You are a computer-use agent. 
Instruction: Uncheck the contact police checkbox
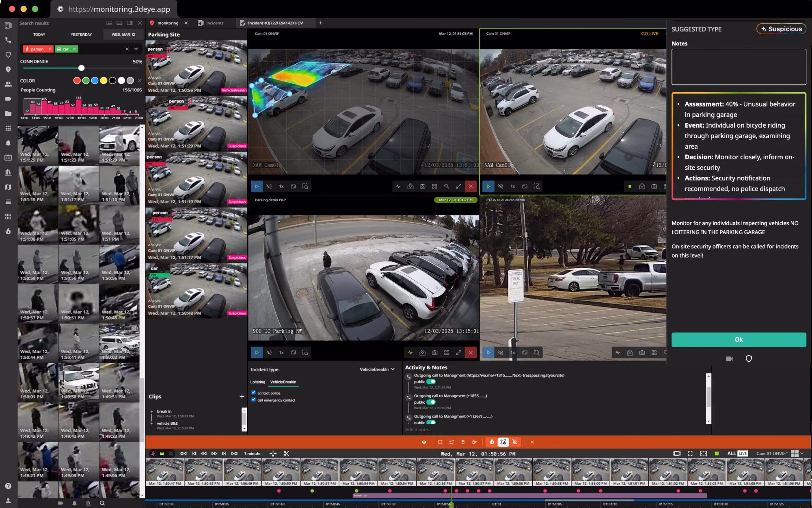[x=253, y=393]
